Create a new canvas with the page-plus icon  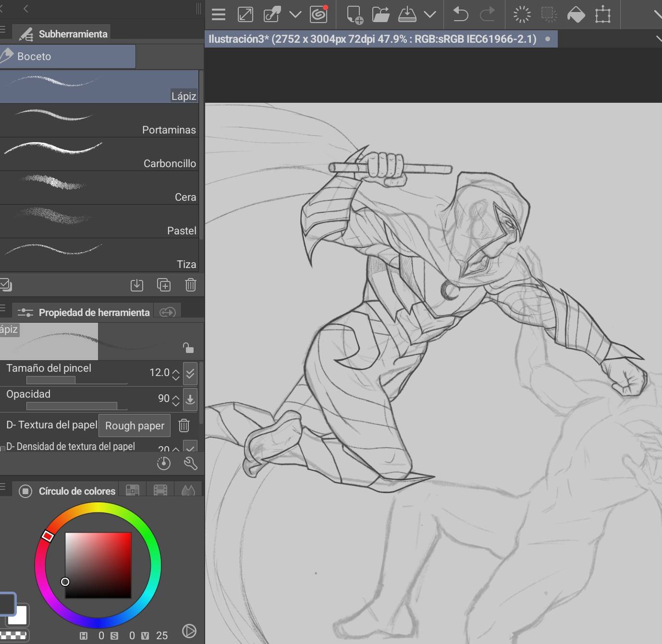tap(355, 15)
